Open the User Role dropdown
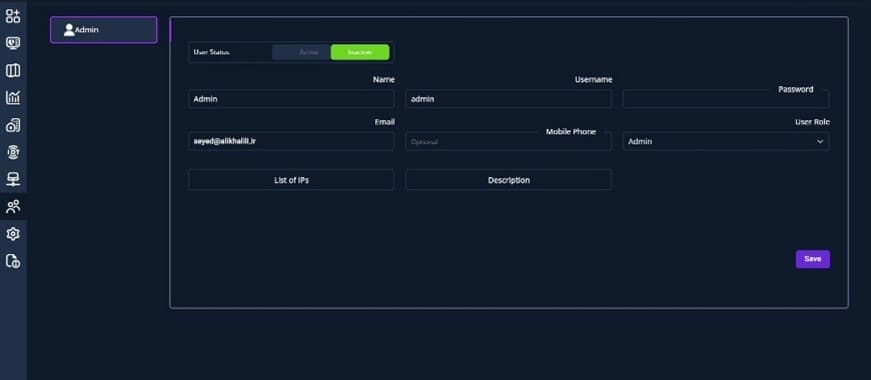The width and height of the screenshot is (871, 380). (x=726, y=141)
